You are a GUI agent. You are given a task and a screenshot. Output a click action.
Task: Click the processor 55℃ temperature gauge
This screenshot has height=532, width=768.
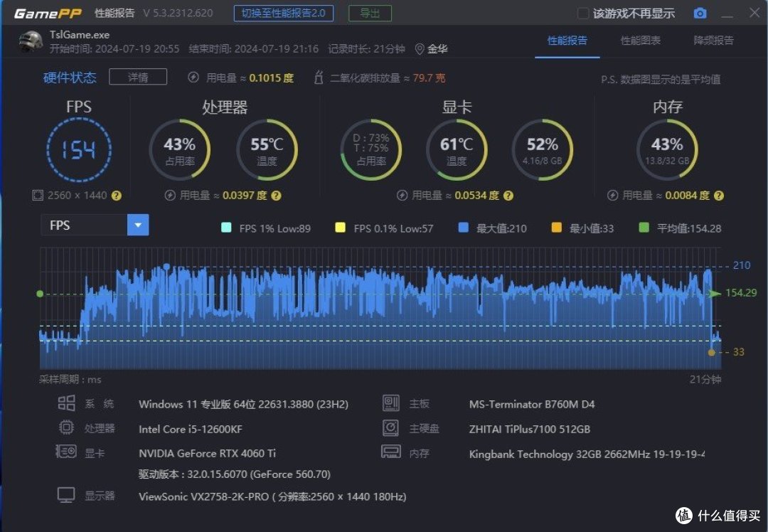tap(267, 150)
